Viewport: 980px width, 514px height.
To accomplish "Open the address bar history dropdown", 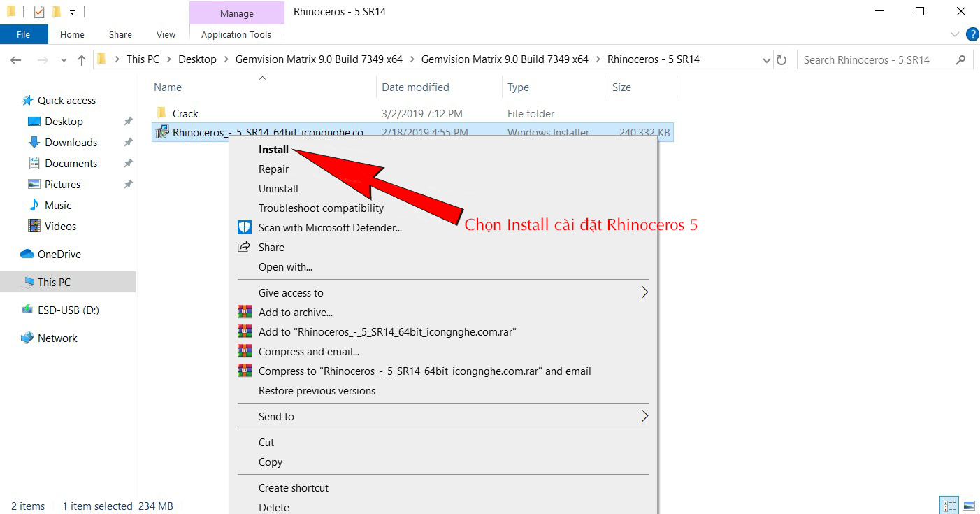I will click(766, 60).
